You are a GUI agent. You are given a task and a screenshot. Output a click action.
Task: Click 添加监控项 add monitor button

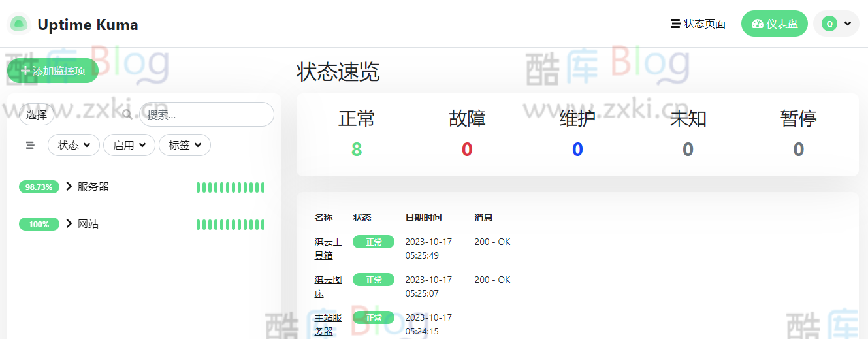click(x=53, y=71)
